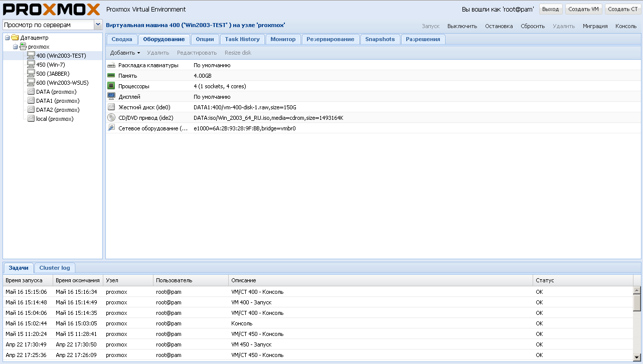Open the Разрешения tab
The height and width of the screenshot is (364, 643).
coord(423,39)
